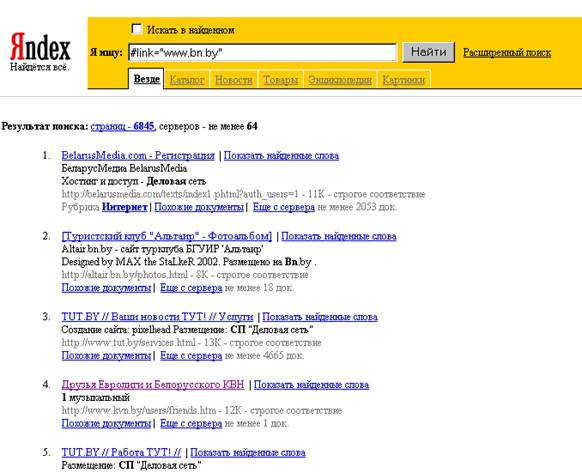Image resolution: width=582 pixels, height=473 pixels.
Task: Show found words for TUT.BY Услуги result
Action: pyautogui.click(x=320, y=317)
